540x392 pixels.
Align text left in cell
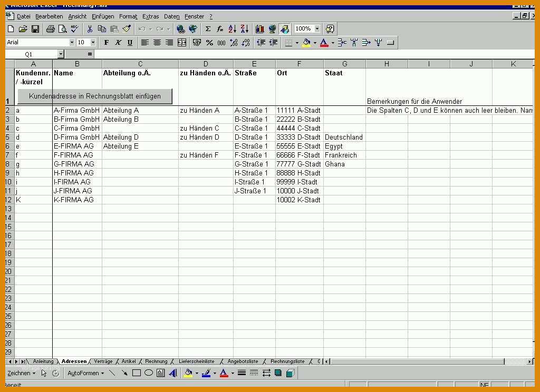point(145,42)
